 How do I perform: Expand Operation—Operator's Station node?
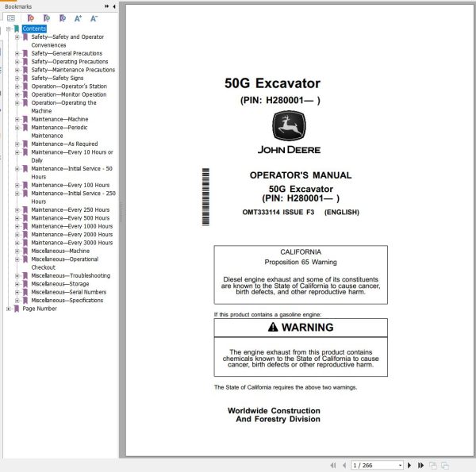point(17,86)
